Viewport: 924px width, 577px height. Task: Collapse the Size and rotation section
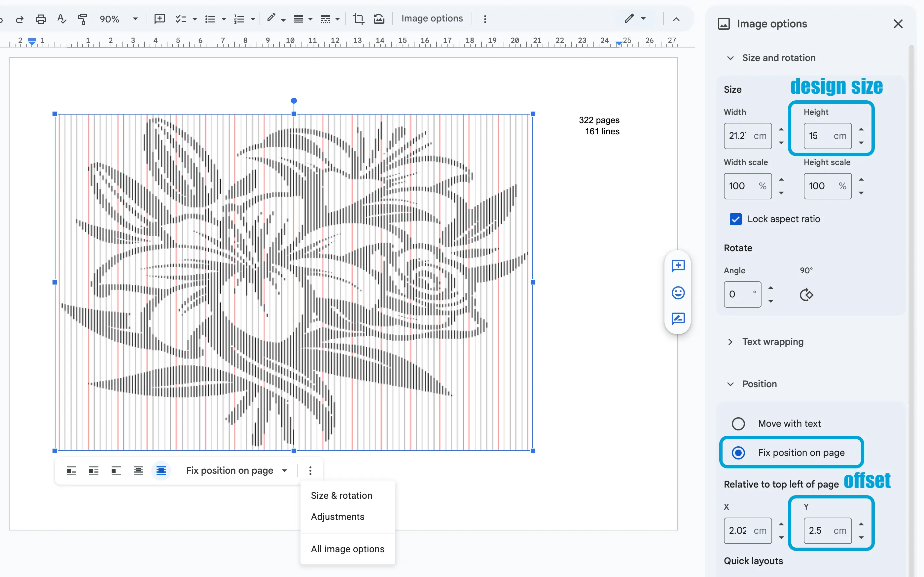pos(730,58)
